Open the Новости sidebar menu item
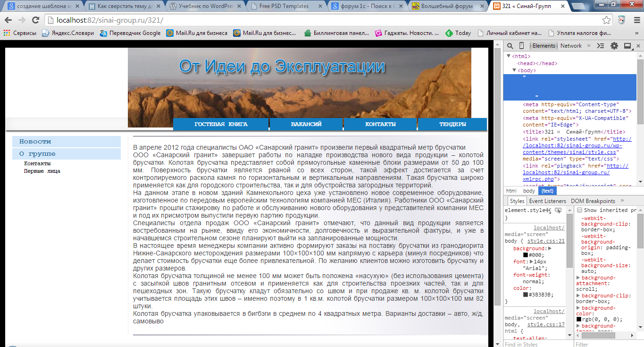The height and width of the screenshot is (347, 644). (67, 142)
